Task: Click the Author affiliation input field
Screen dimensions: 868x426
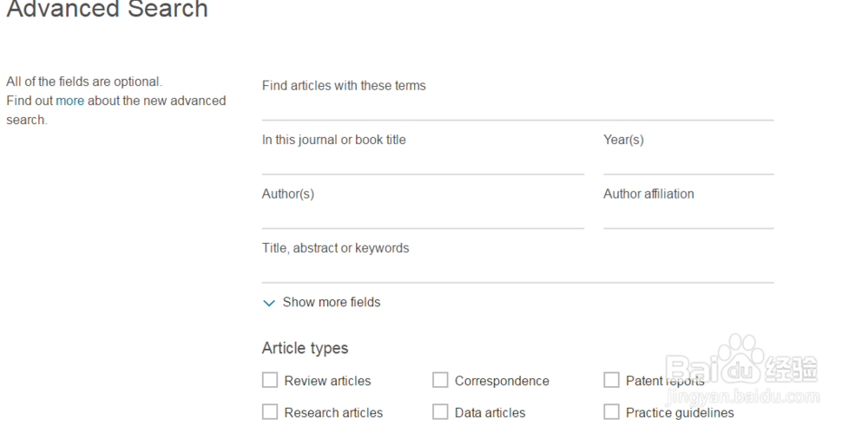Action: coord(688,216)
